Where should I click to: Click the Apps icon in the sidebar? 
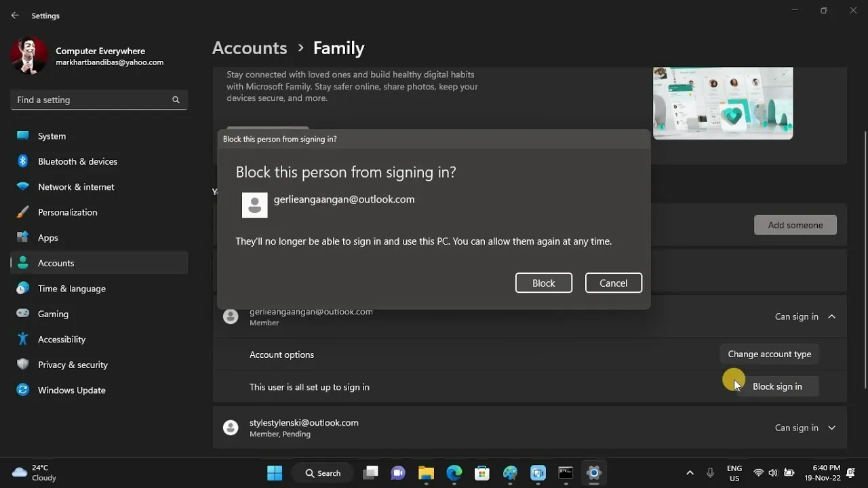tap(23, 237)
